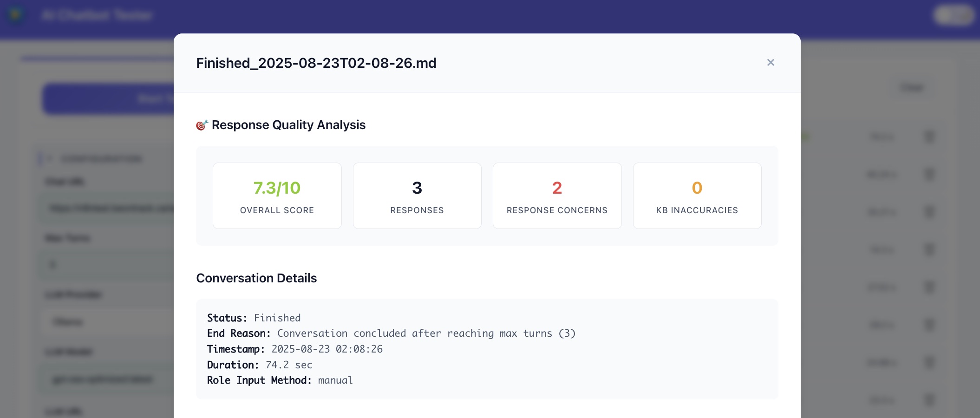Screen dimensions: 980x418
Task: Delete the sixth result row with trash icon
Action: pyautogui.click(x=929, y=325)
